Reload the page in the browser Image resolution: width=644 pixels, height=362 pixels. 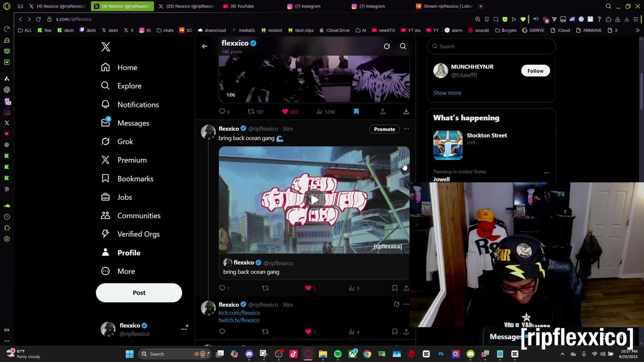click(38, 19)
